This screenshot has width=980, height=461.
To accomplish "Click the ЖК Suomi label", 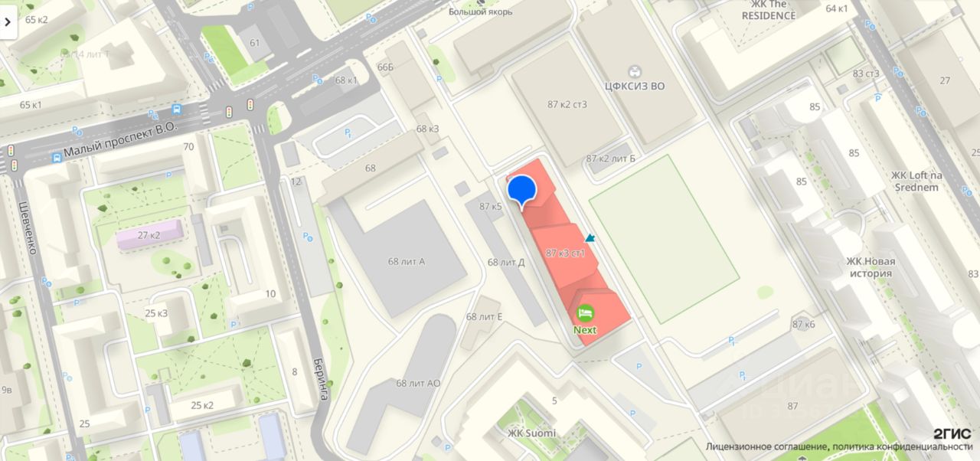I will [x=532, y=433].
